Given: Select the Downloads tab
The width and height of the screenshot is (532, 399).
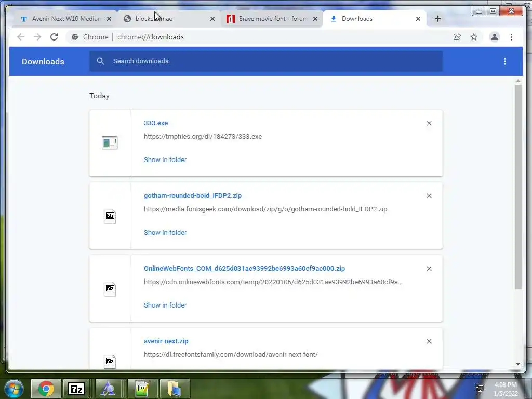Looking at the screenshot, I should click(x=375, y=19).
